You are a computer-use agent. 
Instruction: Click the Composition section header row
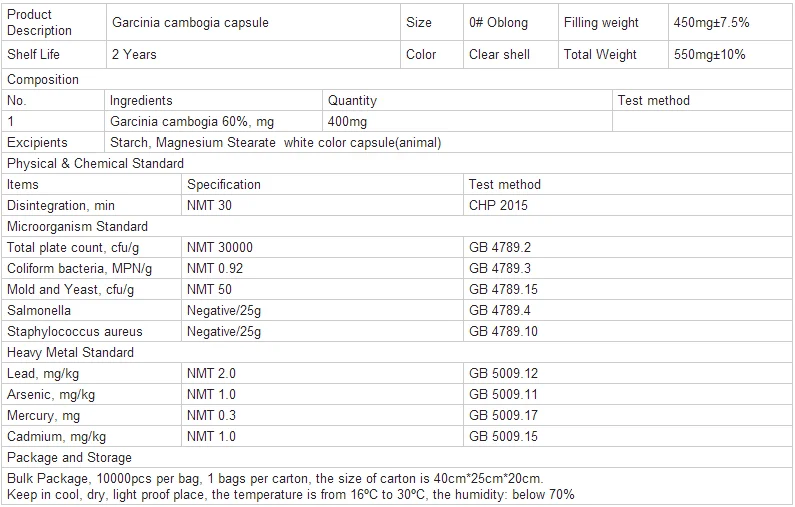coord(43,80)
